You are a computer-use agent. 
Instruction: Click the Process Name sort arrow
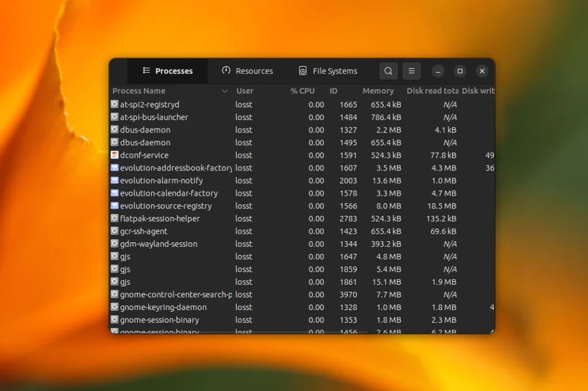coord(225,91)
